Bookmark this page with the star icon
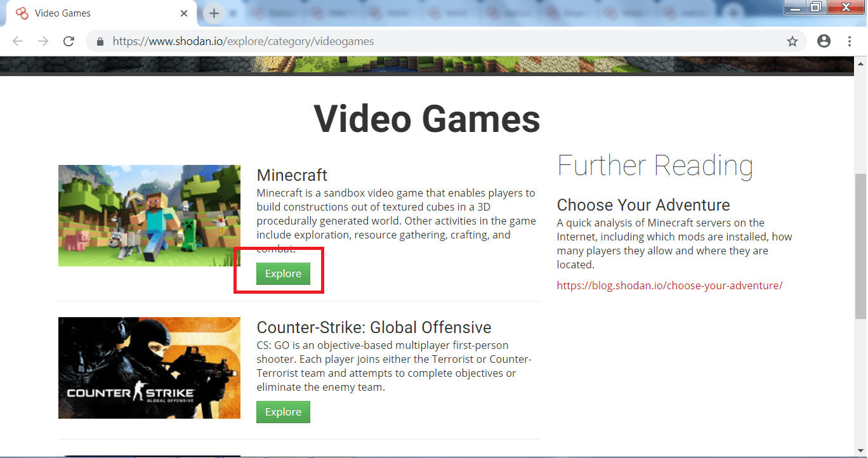Screen dimensions: 868x458 click(x=792, y=41)
